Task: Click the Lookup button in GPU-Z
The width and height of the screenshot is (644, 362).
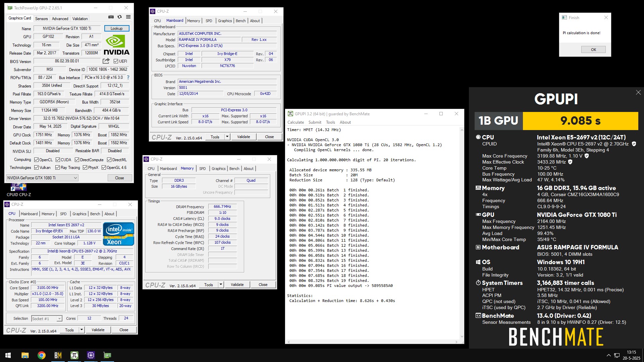Action: click(116, 28)
